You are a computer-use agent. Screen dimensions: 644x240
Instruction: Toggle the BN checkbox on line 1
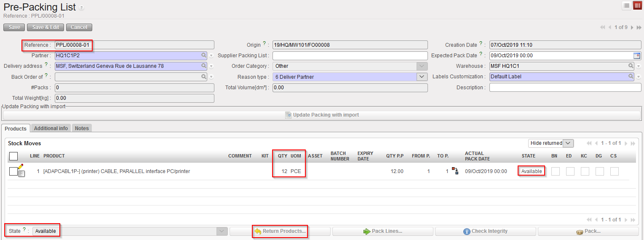pos(556,171)
